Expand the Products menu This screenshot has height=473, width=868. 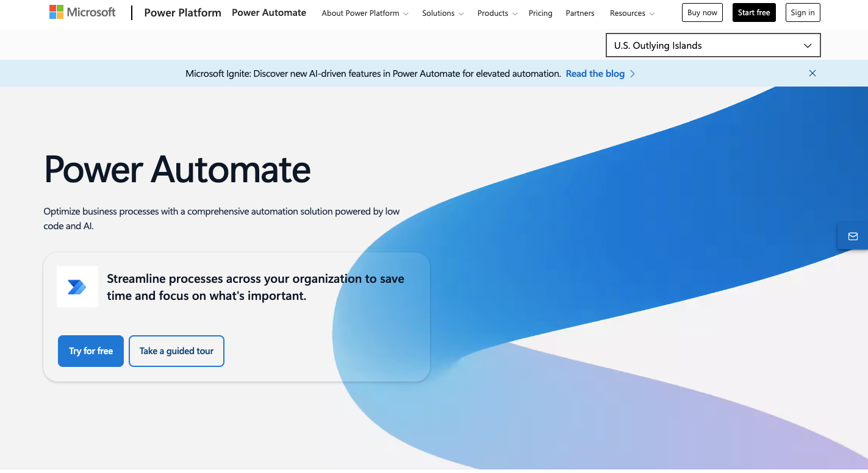(x=497, y=13)
